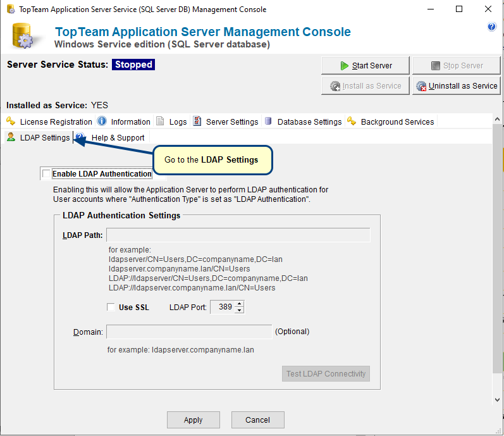This screenshot has height=436, width=504.
Task: Click the 'Installed as Service: YES' text
Action: click(57, 105)
